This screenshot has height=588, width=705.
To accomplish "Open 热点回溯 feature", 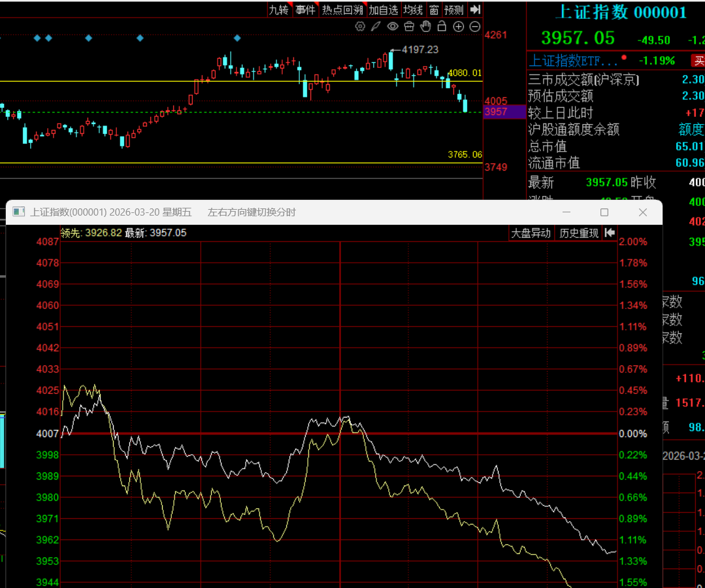I will click(x=342, y=10).
